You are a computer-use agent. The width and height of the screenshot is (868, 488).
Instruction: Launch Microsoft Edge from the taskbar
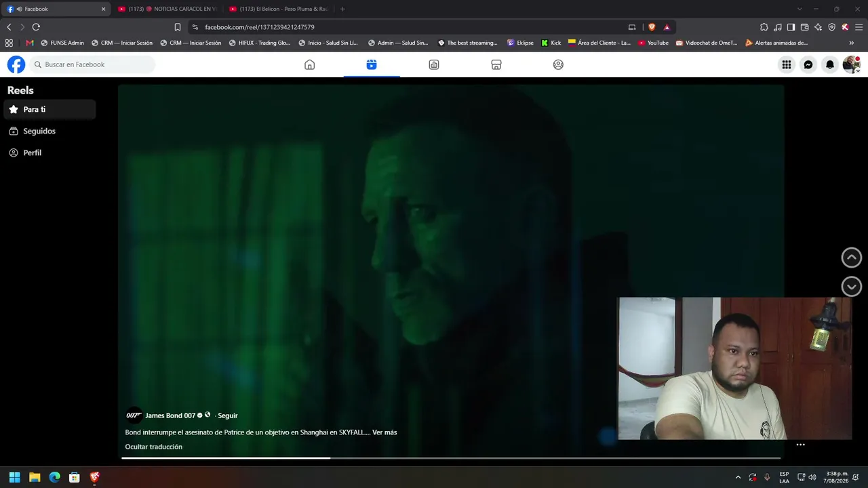point(55,477)
